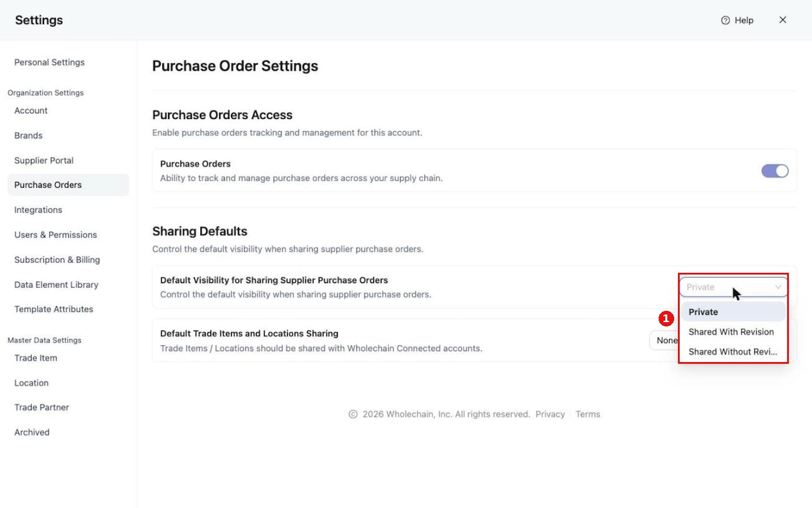Select Purchase Orders in sidebar

(68, 185)
